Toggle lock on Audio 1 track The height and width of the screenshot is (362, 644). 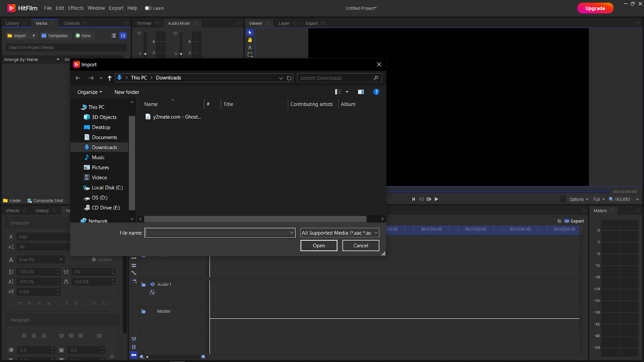click(143, 284)
